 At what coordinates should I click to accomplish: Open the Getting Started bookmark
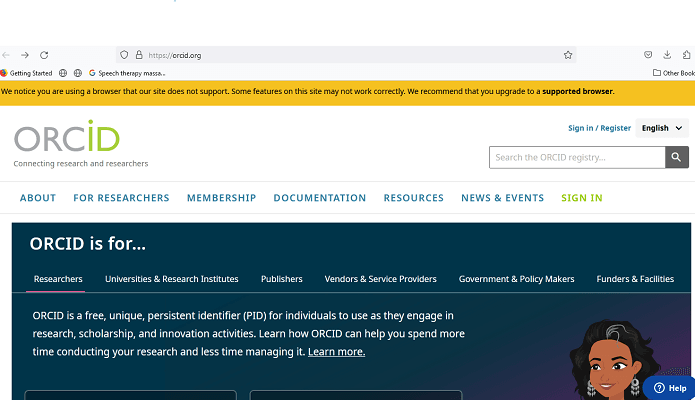click(x=26, y=73)
